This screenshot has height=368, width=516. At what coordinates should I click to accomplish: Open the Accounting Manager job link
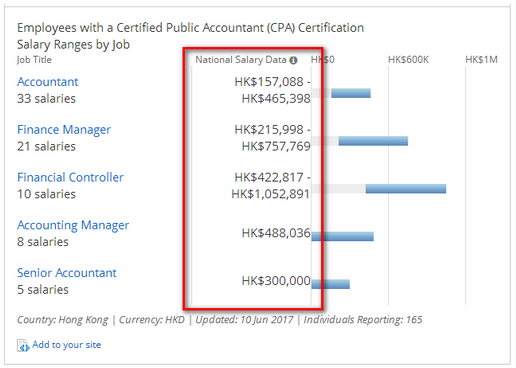click(x=73, y=225)
